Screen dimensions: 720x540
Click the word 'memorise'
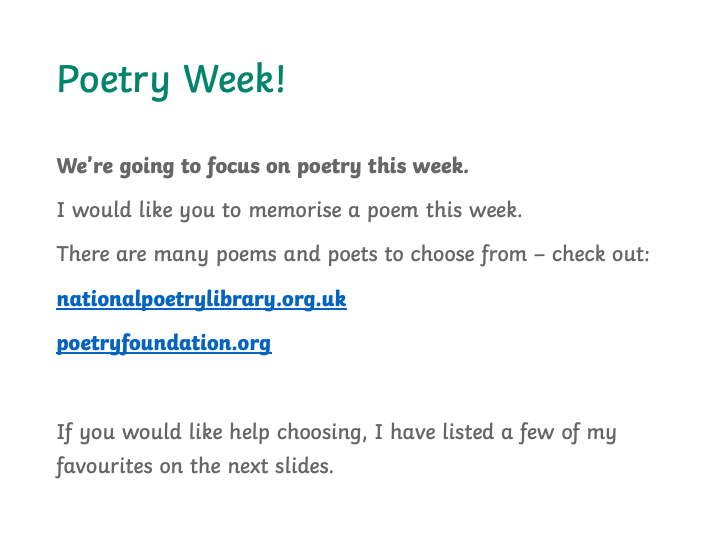[x=295, y=210]
